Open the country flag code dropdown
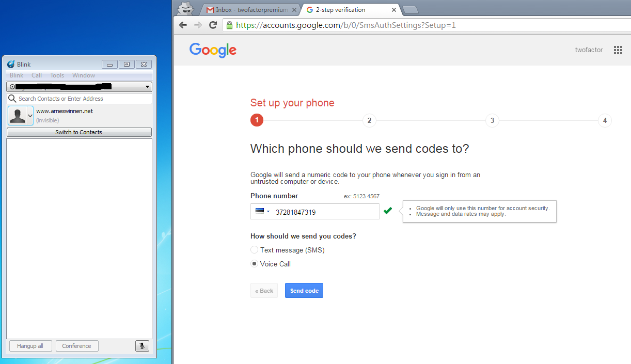 click(263, 212)
